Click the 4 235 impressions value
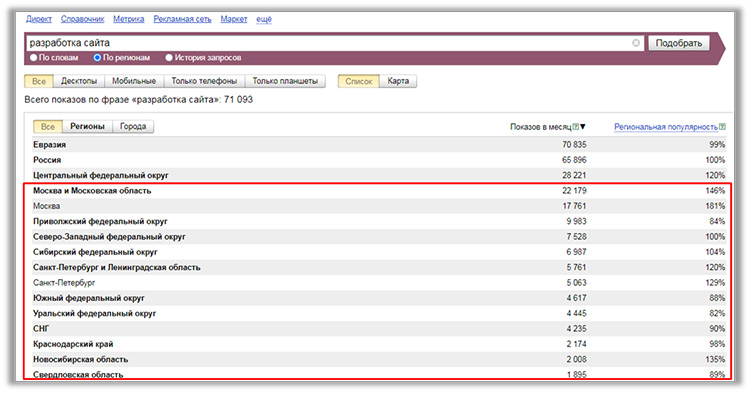This screenshot has width=750, height=393. (576, 328)
